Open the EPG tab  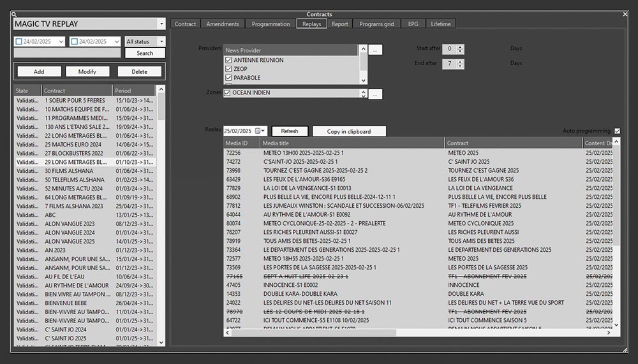pos(413,24)
